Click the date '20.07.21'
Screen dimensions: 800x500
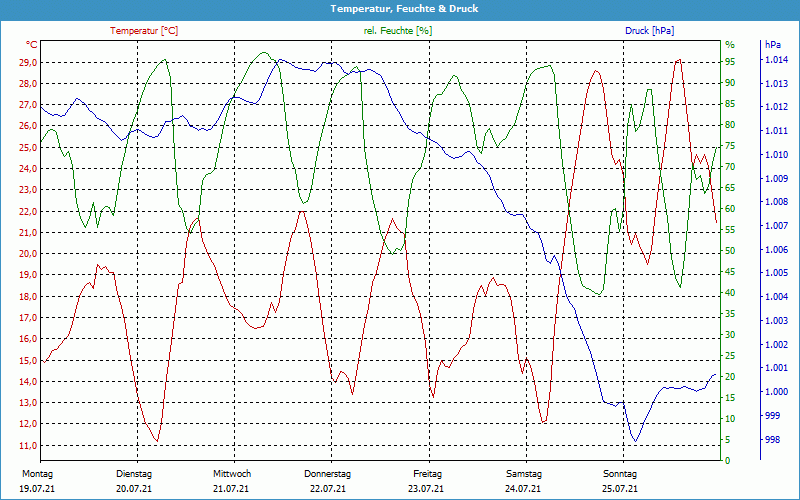click(x=134, y=488)
